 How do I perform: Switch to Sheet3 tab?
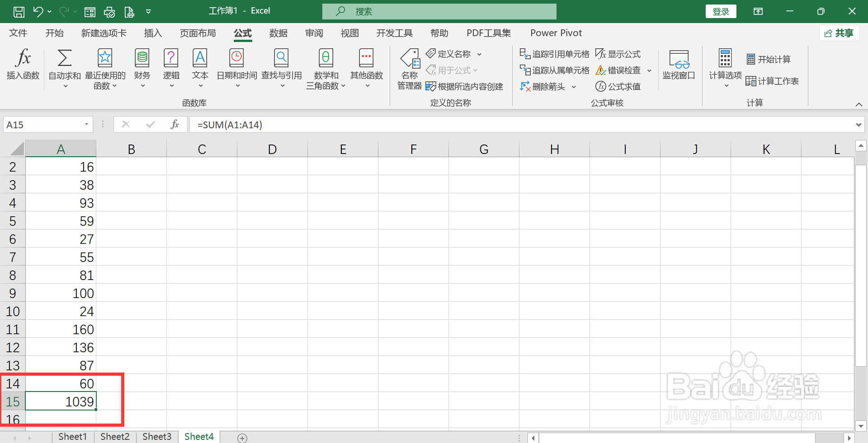point(157,437)
